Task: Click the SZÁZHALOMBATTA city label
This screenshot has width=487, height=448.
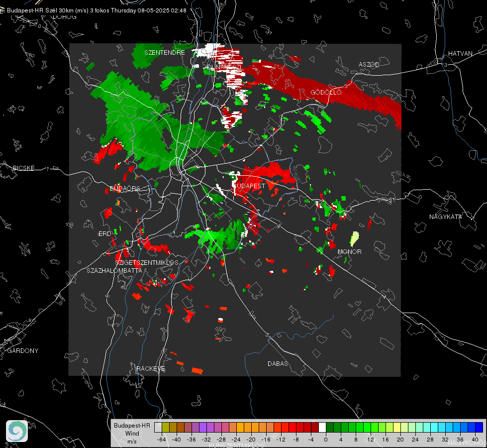Action: 114,270
